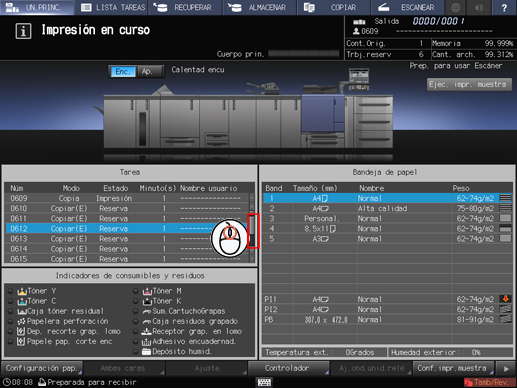
Task: Select job 0611 row
Action: click(127, 219)
